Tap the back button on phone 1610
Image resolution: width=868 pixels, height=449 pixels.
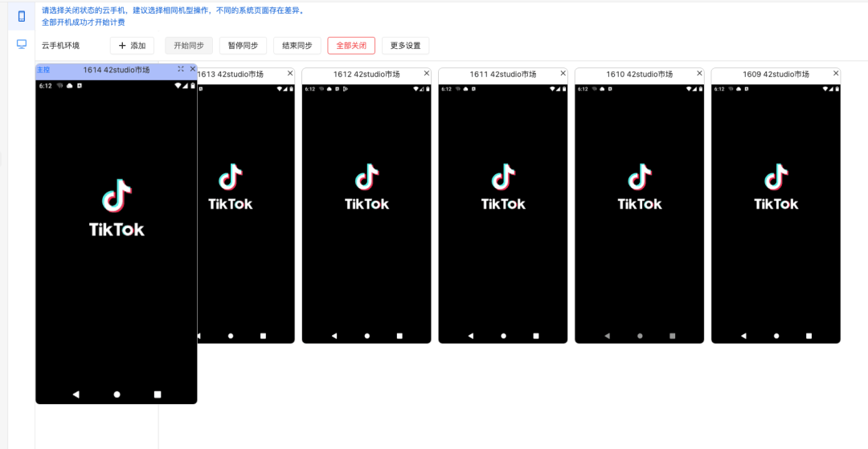click(607, 336)
